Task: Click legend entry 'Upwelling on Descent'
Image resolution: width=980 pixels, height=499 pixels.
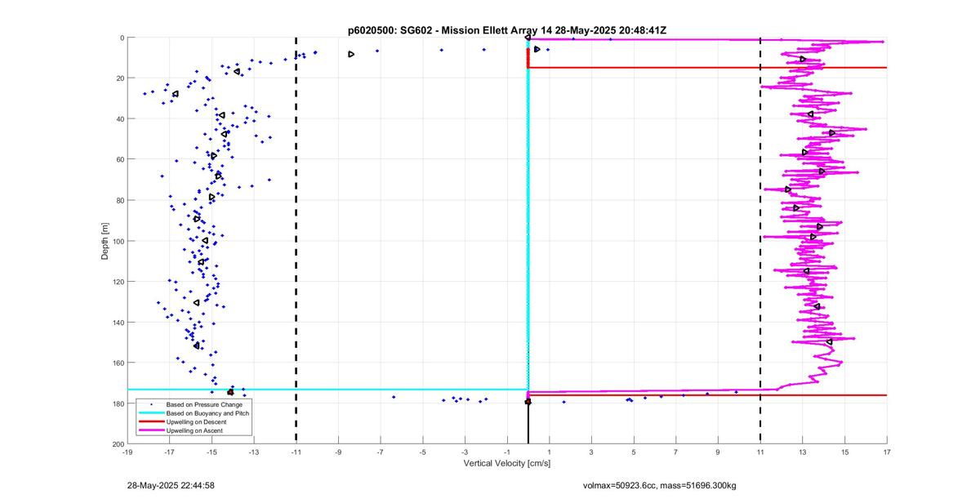Action: 198,421
